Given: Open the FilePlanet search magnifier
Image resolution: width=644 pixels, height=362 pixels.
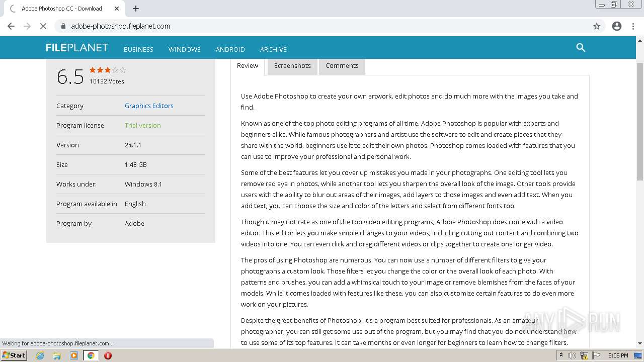Looking at the screenshot, I should [x=581, y=48].
